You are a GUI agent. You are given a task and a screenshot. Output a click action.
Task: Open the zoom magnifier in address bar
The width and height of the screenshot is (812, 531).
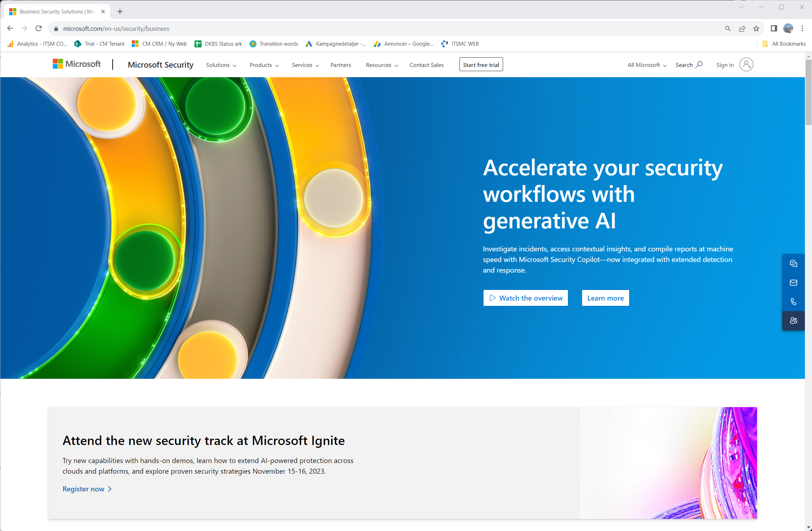pos(728,29)
